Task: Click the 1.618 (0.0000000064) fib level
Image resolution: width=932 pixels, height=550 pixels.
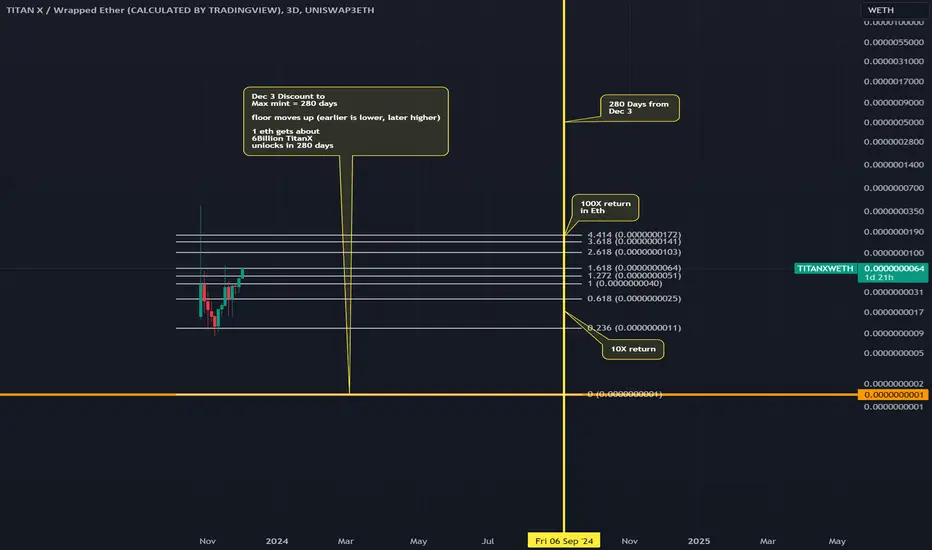Action: point(634,268)
